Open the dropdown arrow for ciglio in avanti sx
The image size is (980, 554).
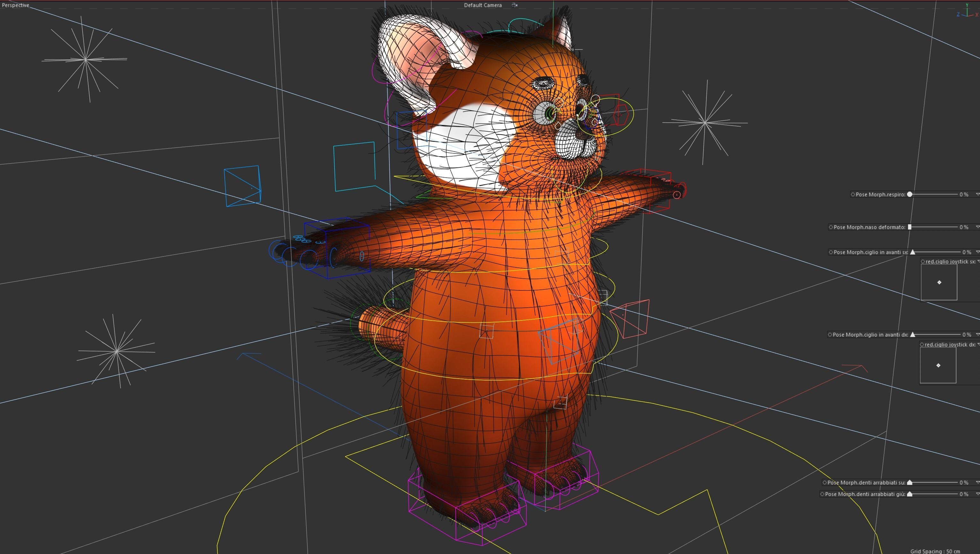[x=978, y=252]
